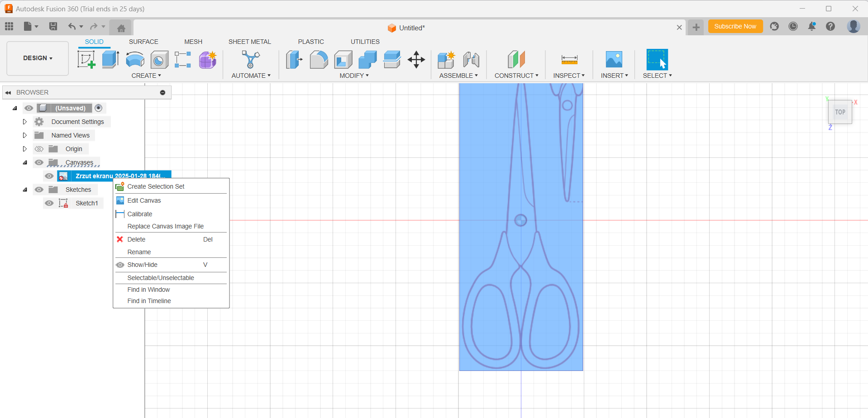The width and height of the screenshot is (868, 418).
Task: Switch to the SHEET METAL tab
Action: [249, 42]
